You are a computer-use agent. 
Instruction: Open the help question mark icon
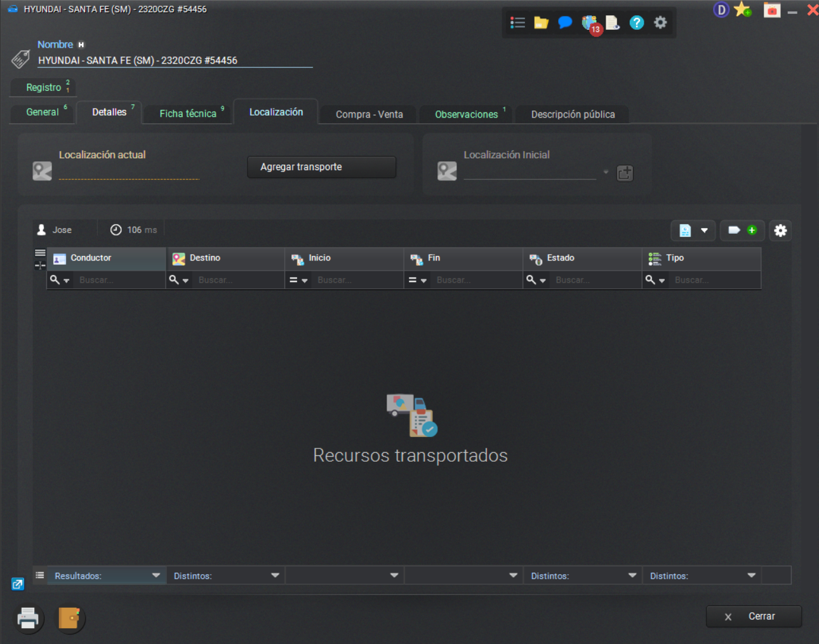point(636,22)
